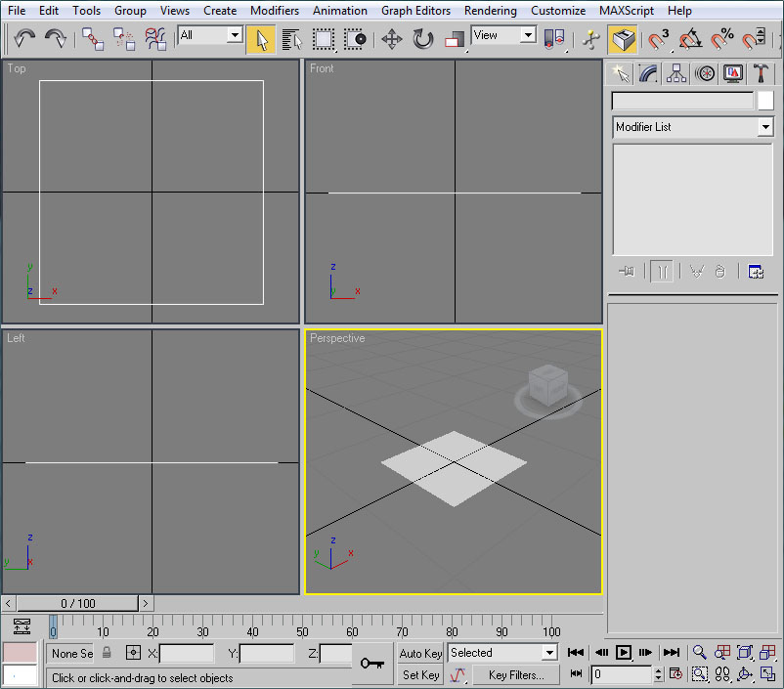Open the Motion panel wheel icon
Screen dimensions: 784x689
[x=705, y=73]
